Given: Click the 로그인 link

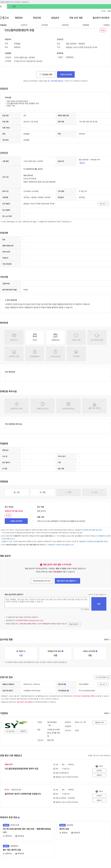Looking at the screenshot, I should point(104,11).
